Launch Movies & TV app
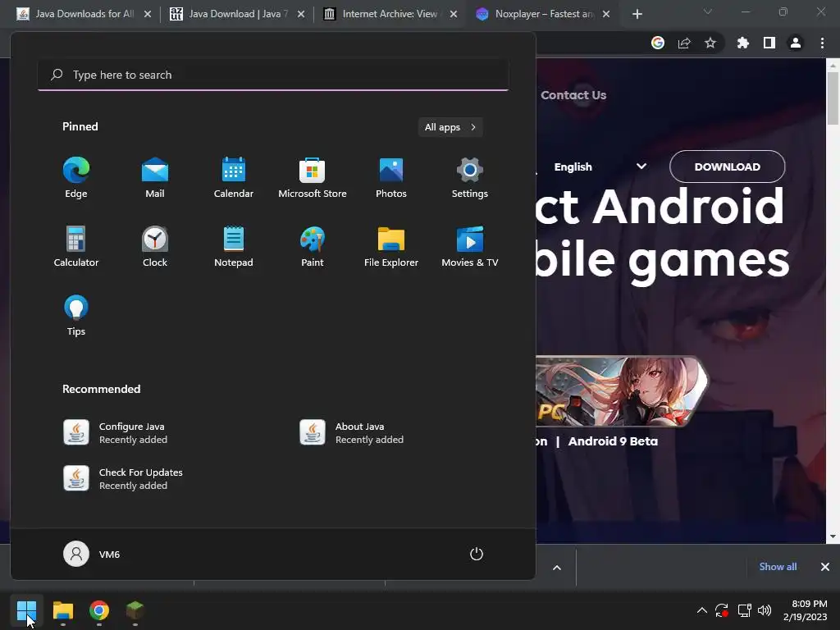 470,246
